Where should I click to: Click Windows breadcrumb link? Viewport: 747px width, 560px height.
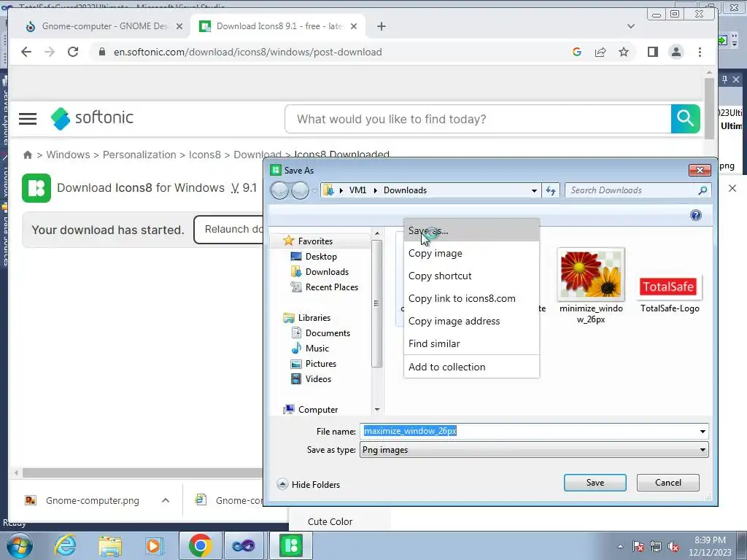tap(68, 155)
